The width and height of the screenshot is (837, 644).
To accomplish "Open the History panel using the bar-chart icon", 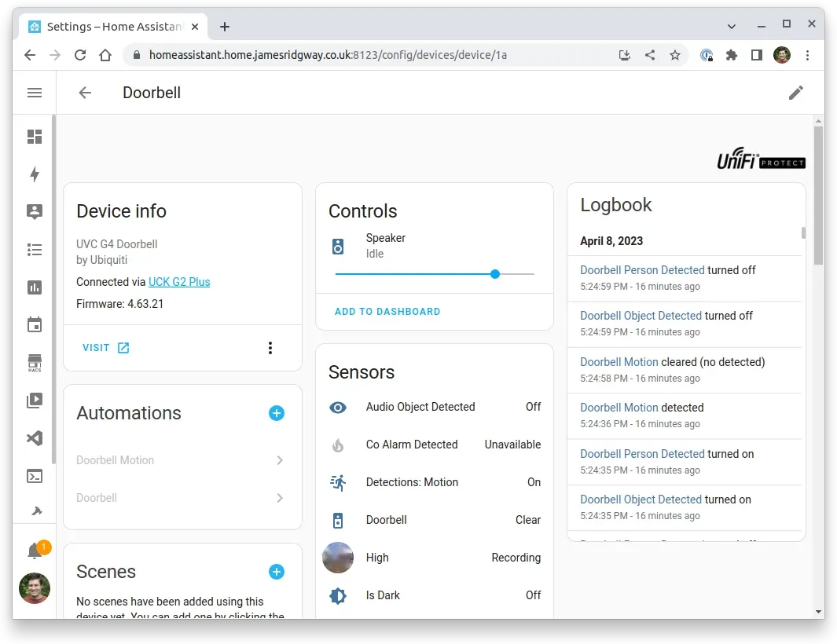I will (34, 287).
